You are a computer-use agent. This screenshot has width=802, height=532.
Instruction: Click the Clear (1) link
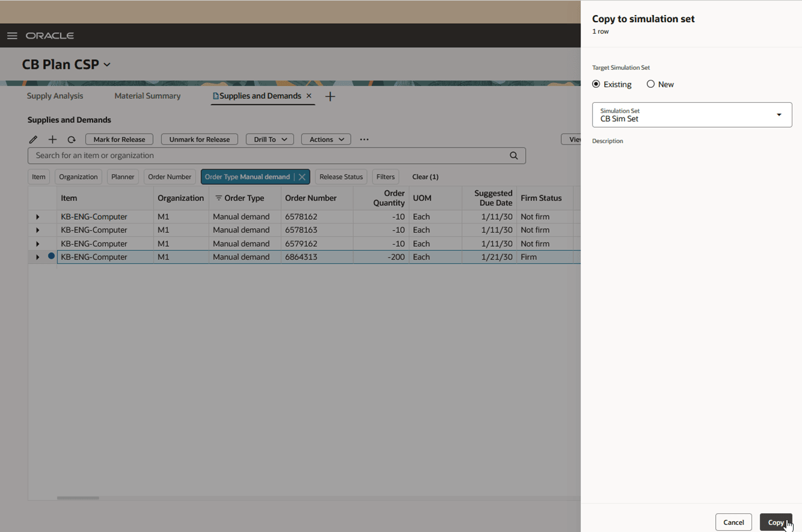tap(425, 177)
